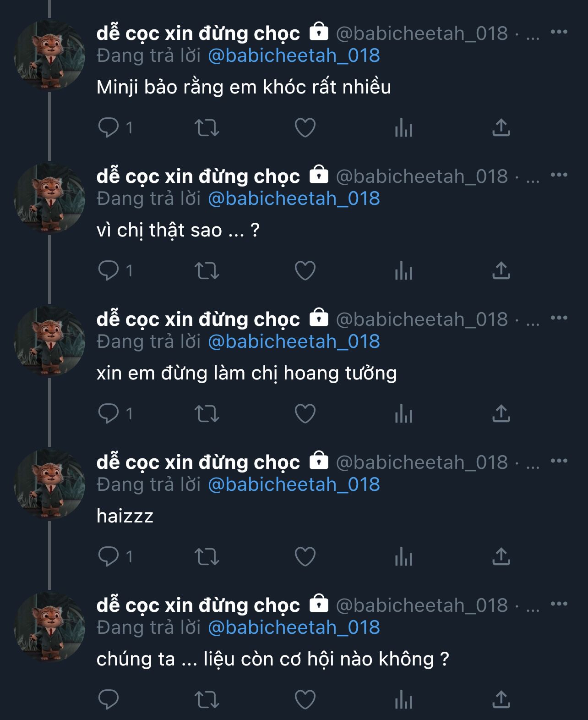Reply to the "chúng ta ... liệu còn" tweet

point(109,699)
